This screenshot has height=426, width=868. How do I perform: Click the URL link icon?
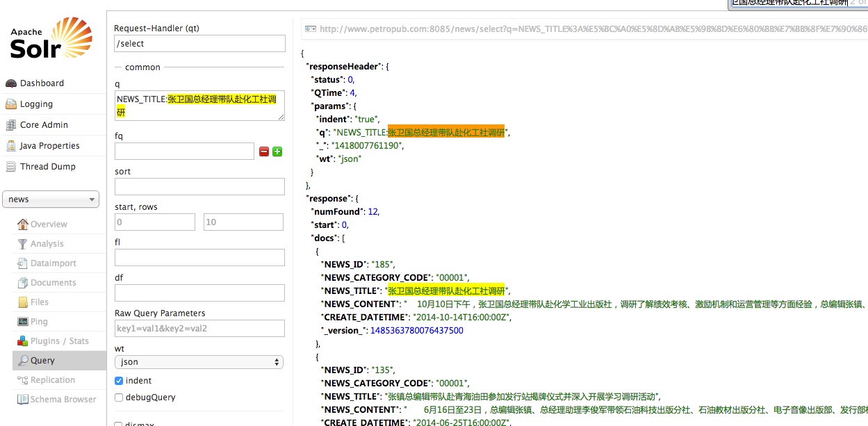(x=311, y=29)
